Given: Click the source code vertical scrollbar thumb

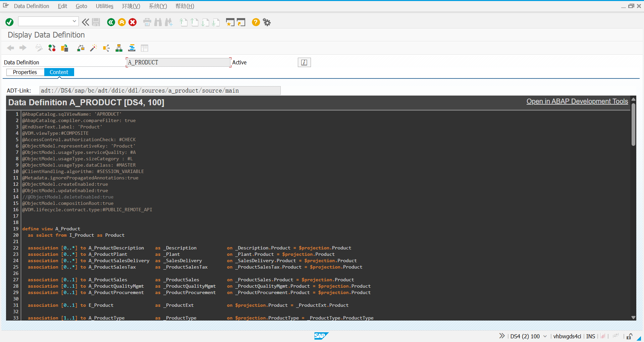Looking at the screenshot, I should (634, 124).
